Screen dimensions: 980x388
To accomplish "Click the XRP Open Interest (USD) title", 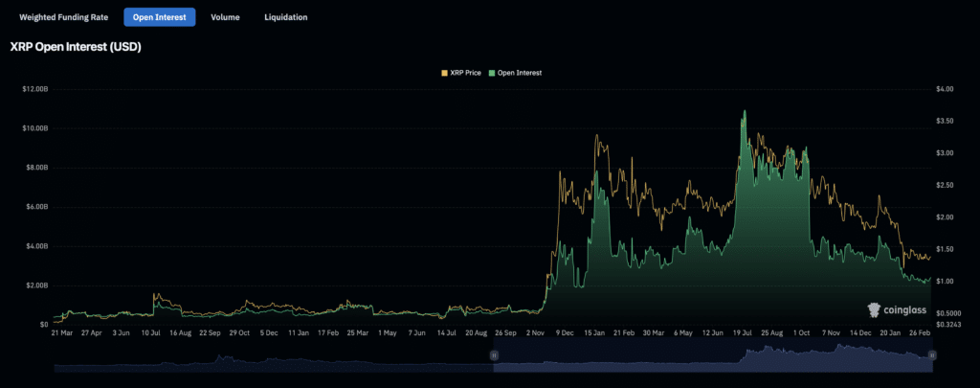I will pos(76,47).
